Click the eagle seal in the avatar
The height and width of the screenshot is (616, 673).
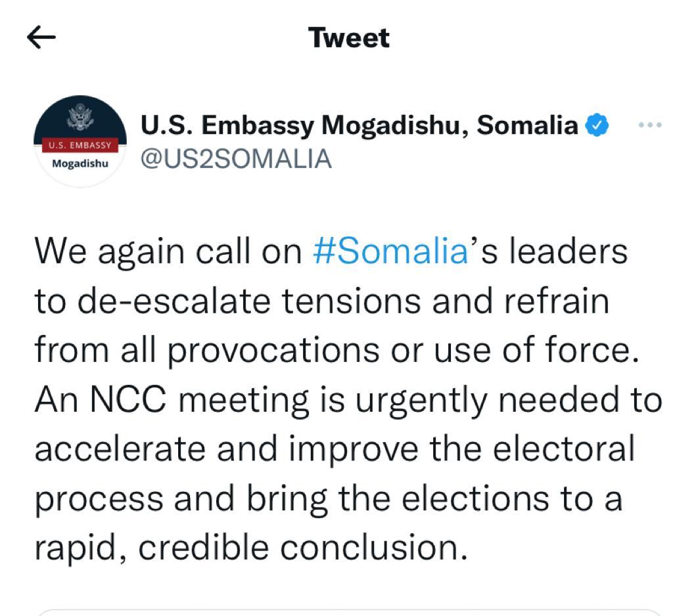pos(80,120)
